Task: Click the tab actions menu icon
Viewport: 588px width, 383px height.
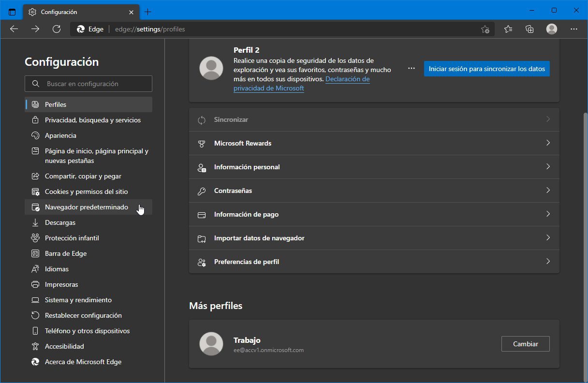Action: point(12,12)
